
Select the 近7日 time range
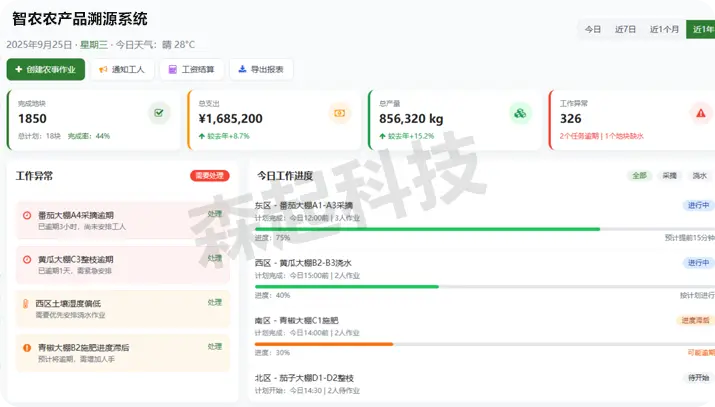tap(626, 30)
